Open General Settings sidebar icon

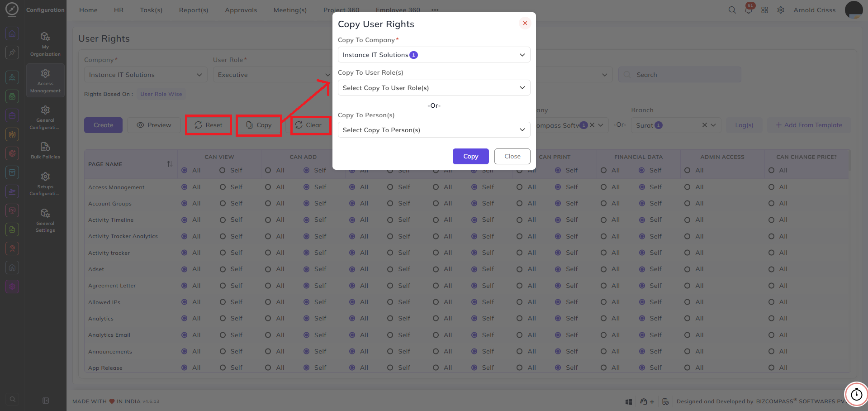coord(45,220)
